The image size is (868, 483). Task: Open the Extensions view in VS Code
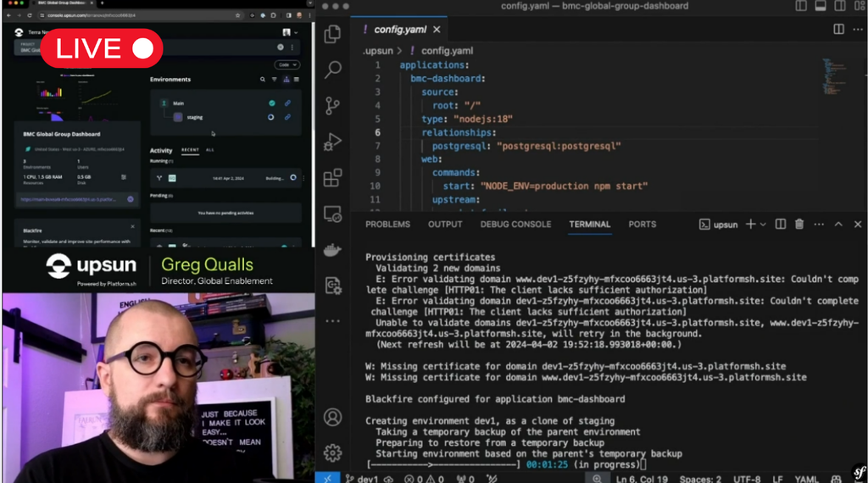coord(332,178)
